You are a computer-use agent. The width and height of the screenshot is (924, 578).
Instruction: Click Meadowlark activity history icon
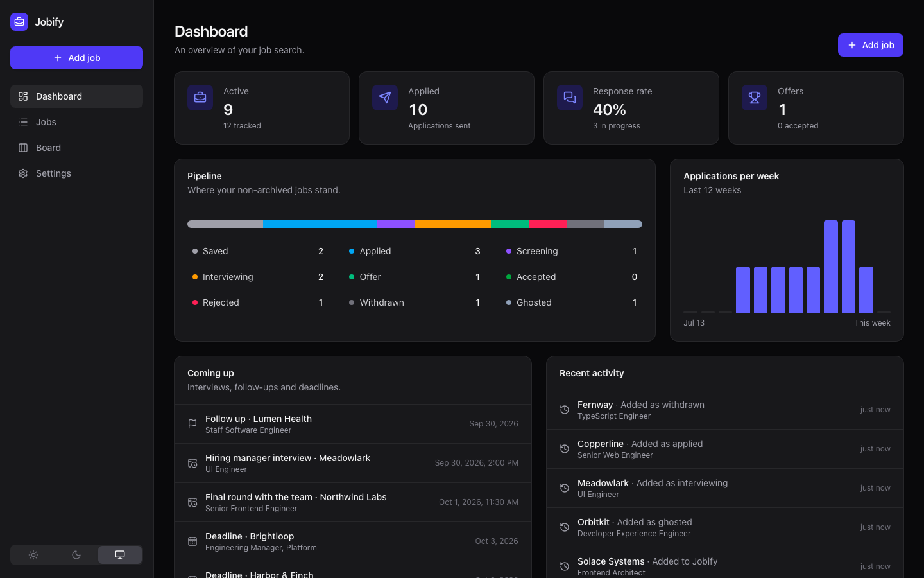tap(565, 488)
